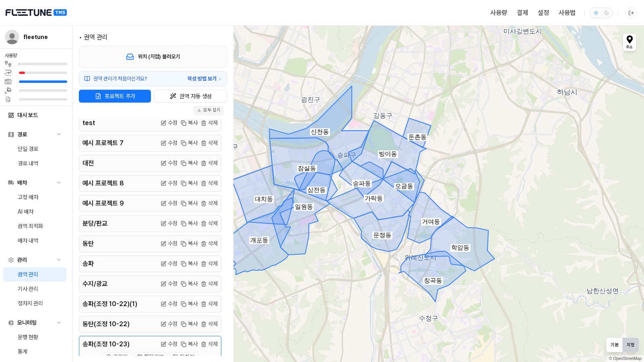Open the 작성 방법 보기 link
The height and width of the screenshot is (362, 644).
click(x=204, y=79)
